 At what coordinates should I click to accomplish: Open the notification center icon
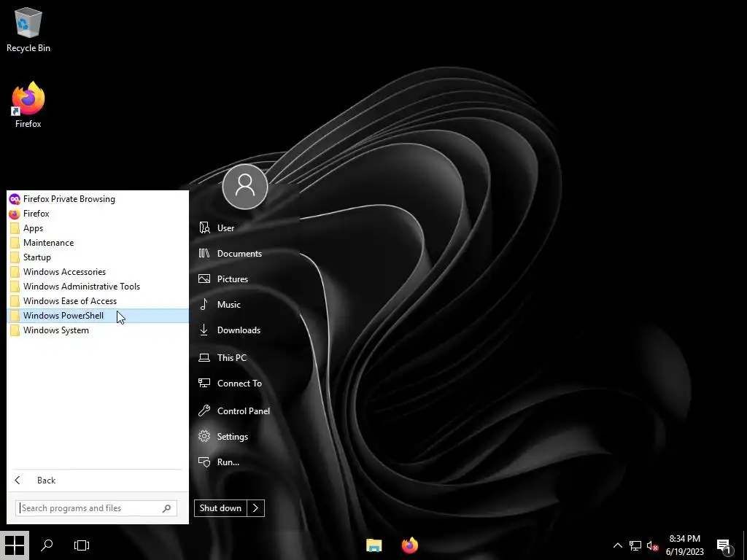(724, 546)
